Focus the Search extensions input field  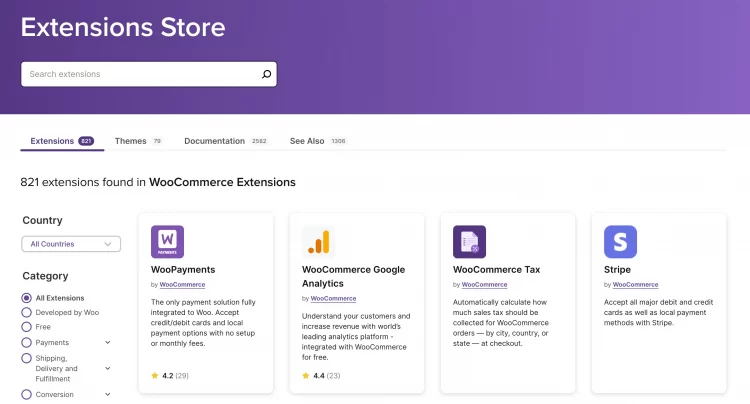(149, 74)
